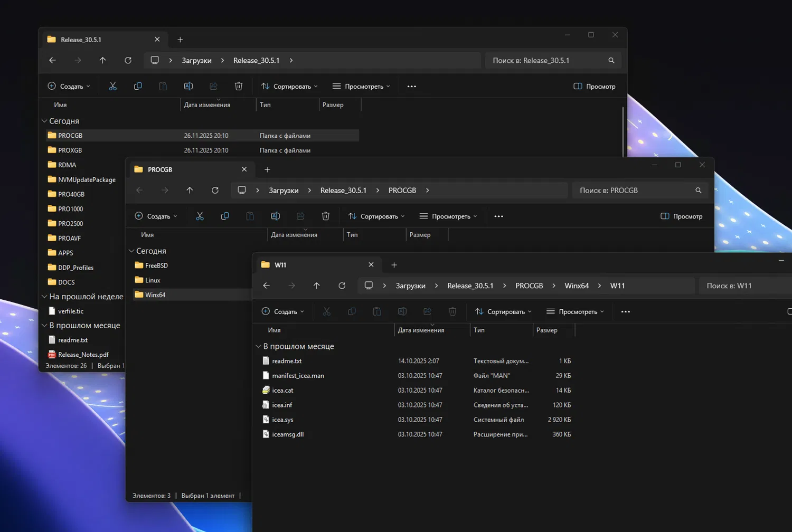This screenshot has height=532, width=792.
Task: Click the Copy icon in PROCGB toolbar
Action: pyautogui.click(x=225, y=216)
